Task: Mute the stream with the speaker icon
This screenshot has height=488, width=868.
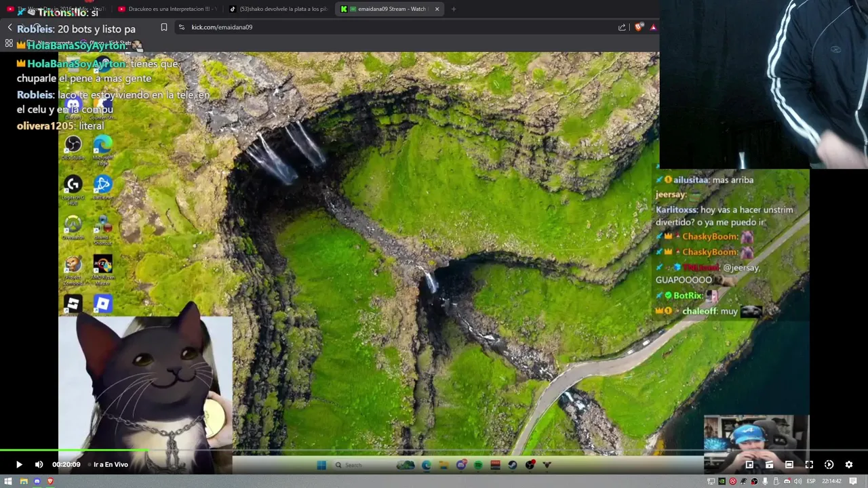Action: pos(39,464)
